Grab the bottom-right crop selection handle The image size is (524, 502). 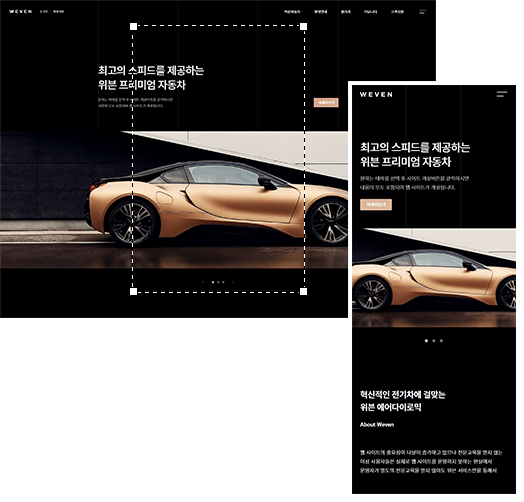(303, 291)
